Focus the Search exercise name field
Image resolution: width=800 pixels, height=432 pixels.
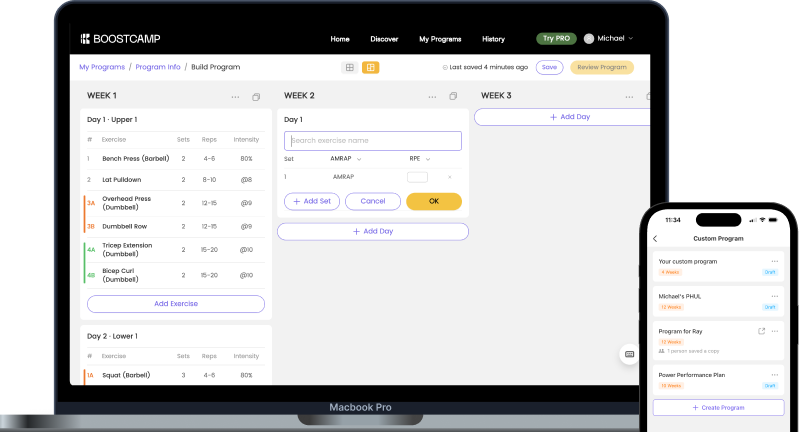click(x=373, y=141)
